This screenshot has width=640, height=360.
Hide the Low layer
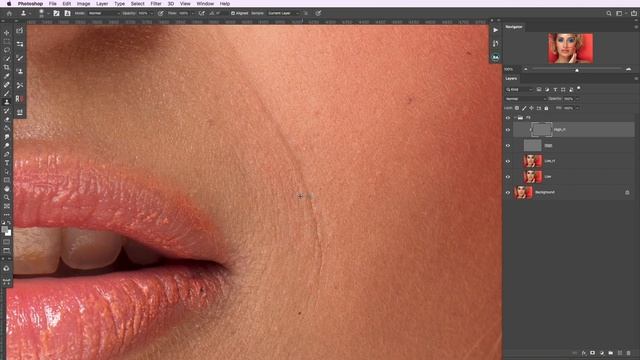508,177
